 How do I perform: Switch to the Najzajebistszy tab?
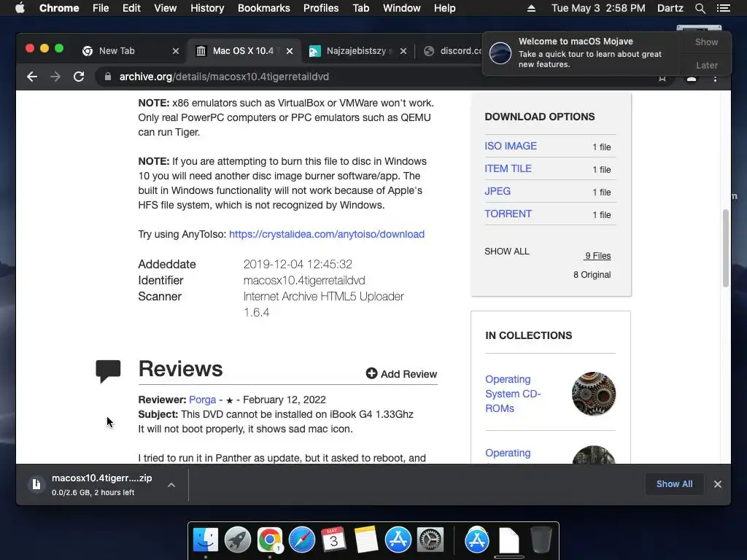click(357, 51)
